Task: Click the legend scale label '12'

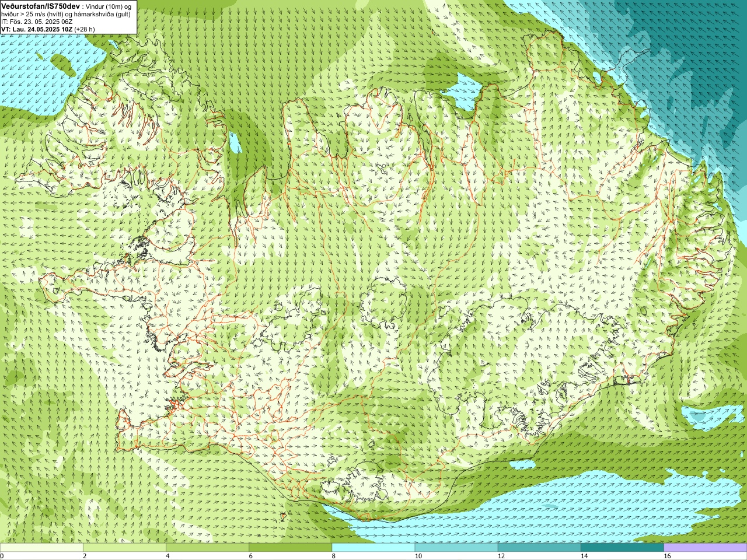Action: coord(501,556)
